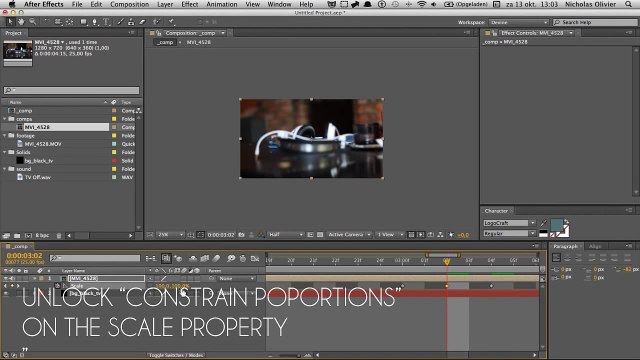Click the Motion Blur enable icon in the timeline
The image size is (640, 360).
[x=216, y=258]
